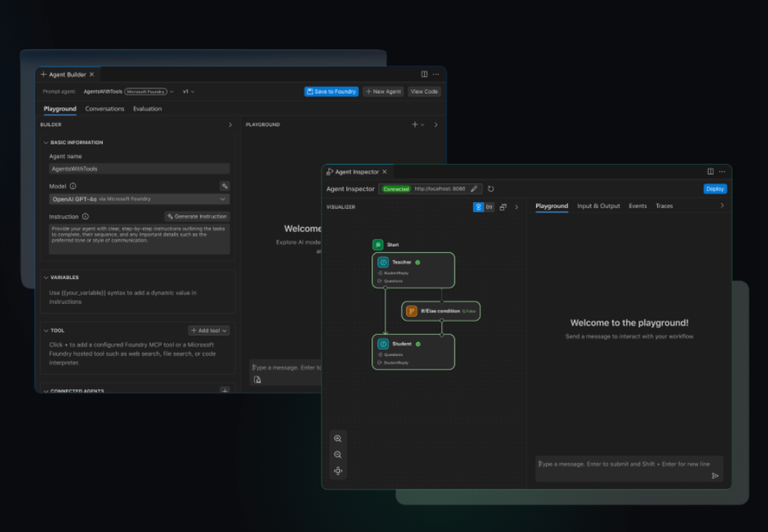Click the fit-to-view icon in visualizer

tap(337, 471)
